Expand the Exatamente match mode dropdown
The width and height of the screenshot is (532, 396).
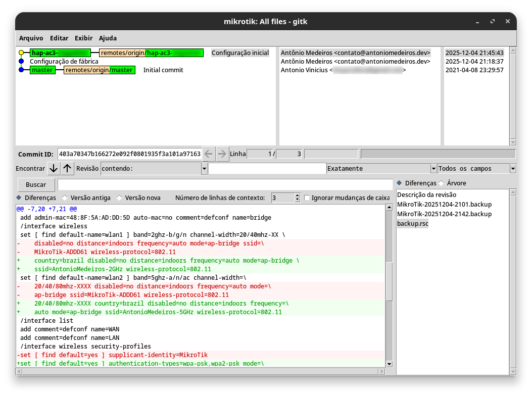click(x=433, y=169)
